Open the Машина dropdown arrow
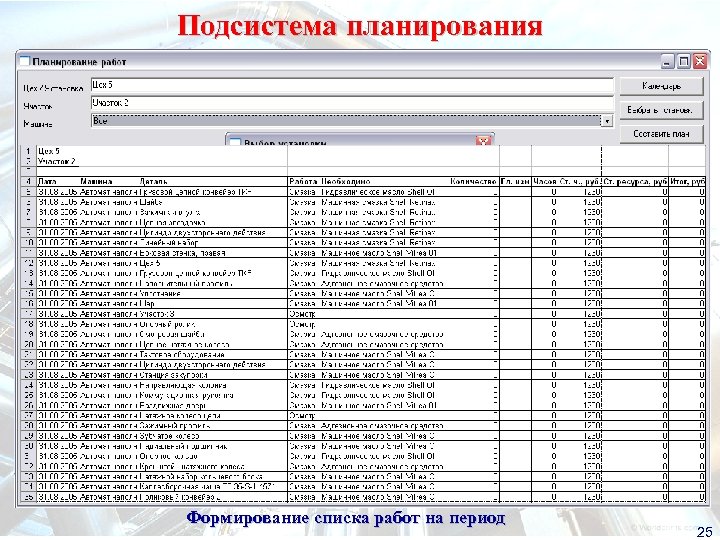This screenshot has height=540, width=720. pyautogui.click(x=607, y=121)
